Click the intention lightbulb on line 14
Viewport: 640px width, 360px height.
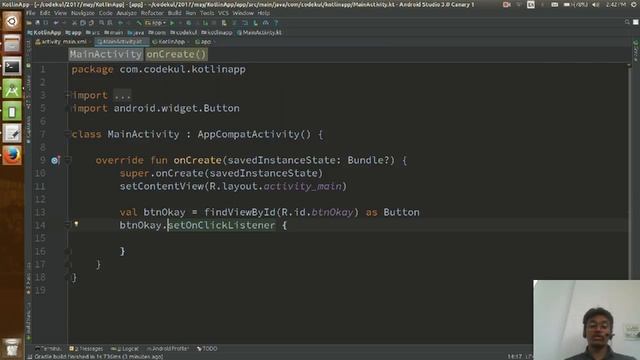(x=76, y=224)
